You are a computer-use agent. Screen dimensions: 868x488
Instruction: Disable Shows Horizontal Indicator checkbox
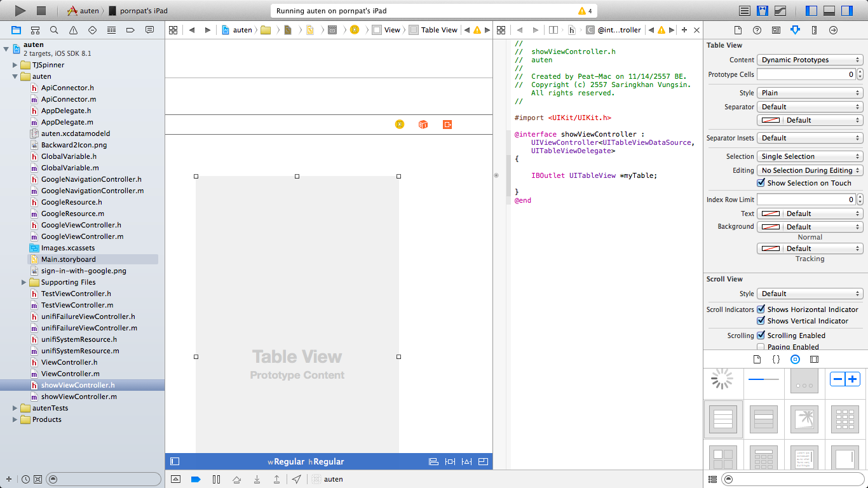point(761,309)
